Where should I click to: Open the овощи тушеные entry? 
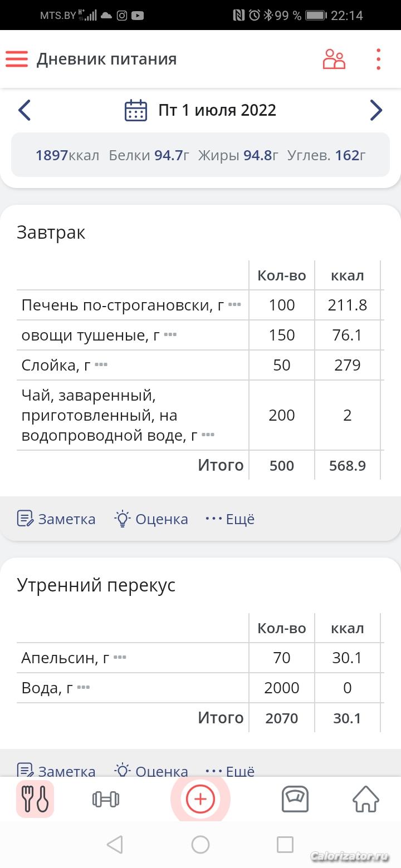coord(90,335)
